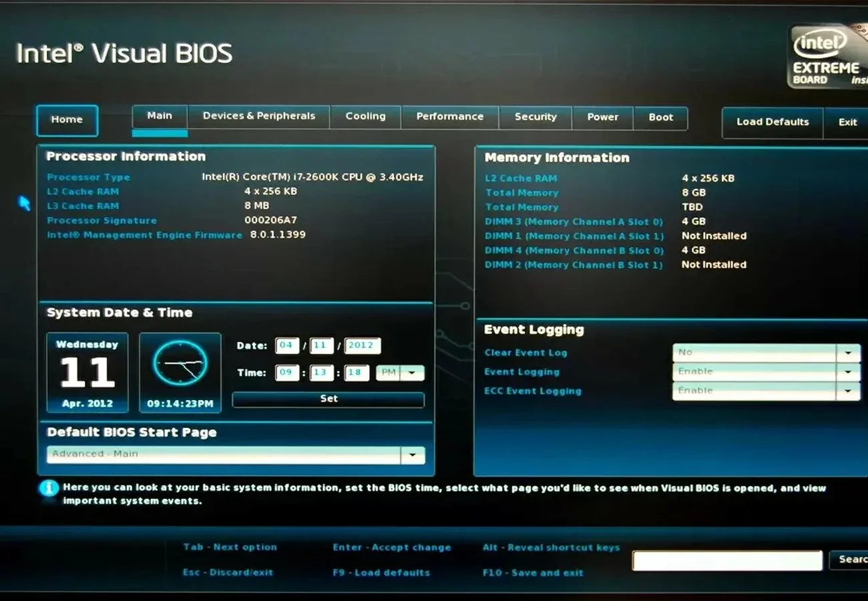Click Set to apply date and time
The height and width of the screenshot is (601, 868).
(329, 399)
